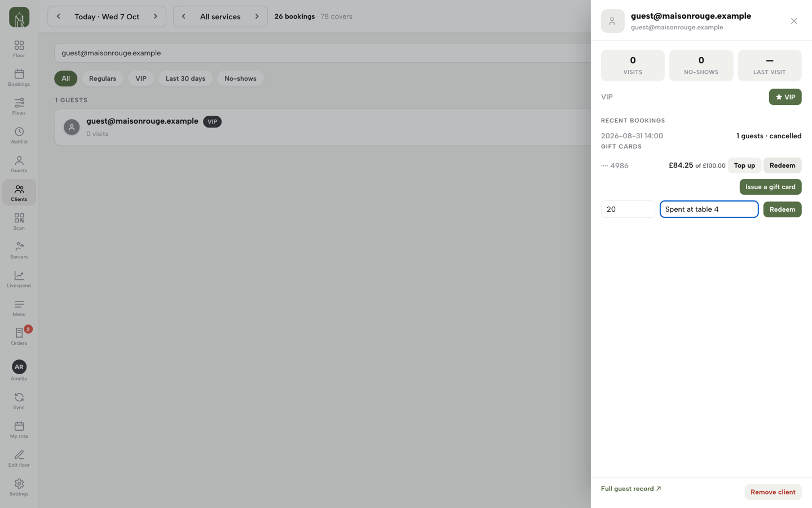812x508 pixels.
Task: Go to previous service chevron
Action: [x=184, y=16]
